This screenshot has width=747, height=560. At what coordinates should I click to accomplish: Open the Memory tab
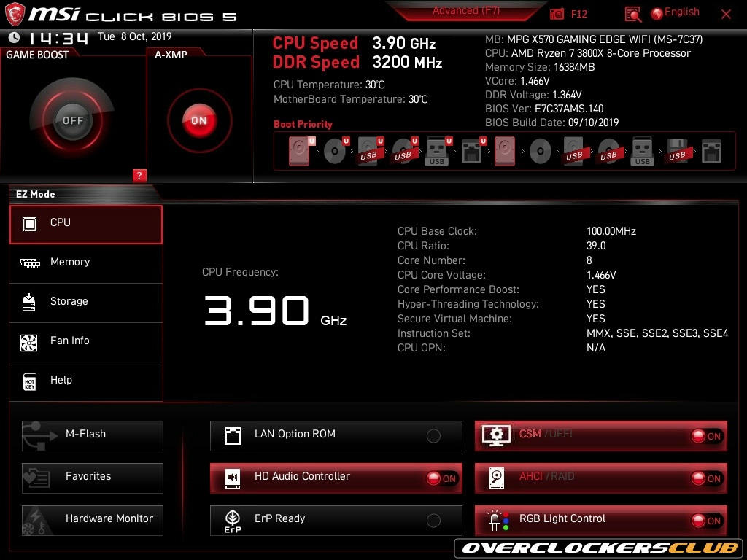click(86, 263)
